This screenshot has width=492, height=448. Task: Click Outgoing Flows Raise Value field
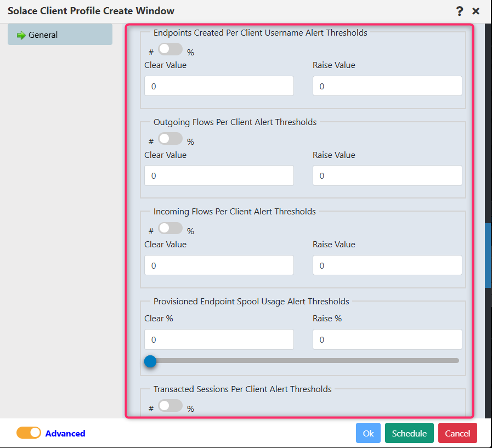tap(387, 175)
